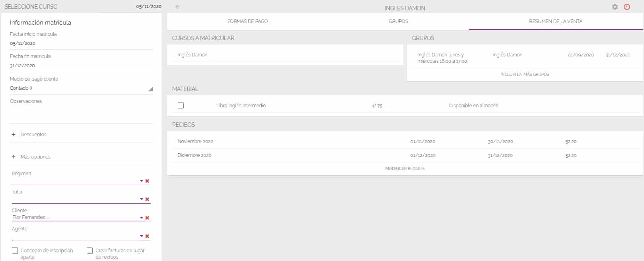Remove client Flor Fernandez with red X
Viewport: 644px width, 261px height.
tap(147, 218)
